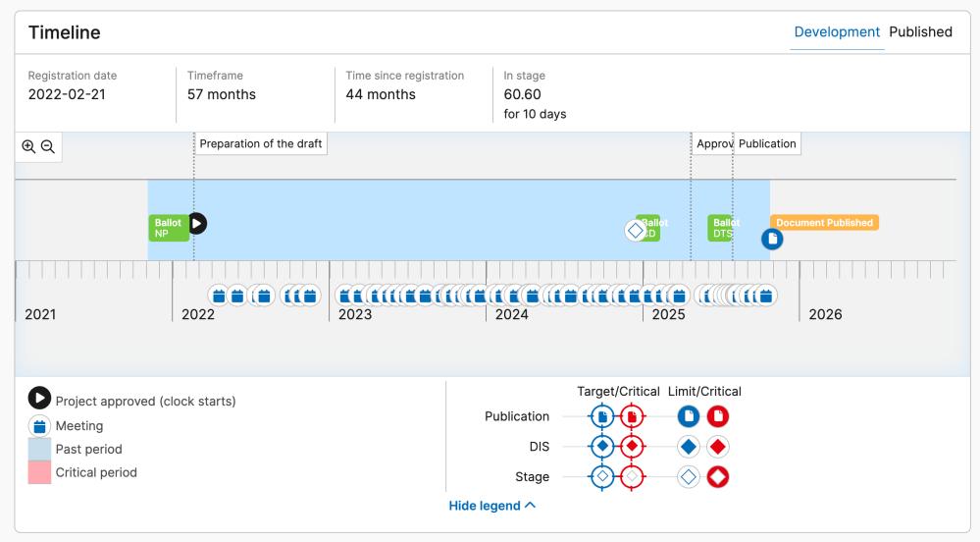Click the red DIS target critical legend icon
Image resolution: width=980 pixels, height=542 pixels.
pyautogui.click(x=632, y=447)
